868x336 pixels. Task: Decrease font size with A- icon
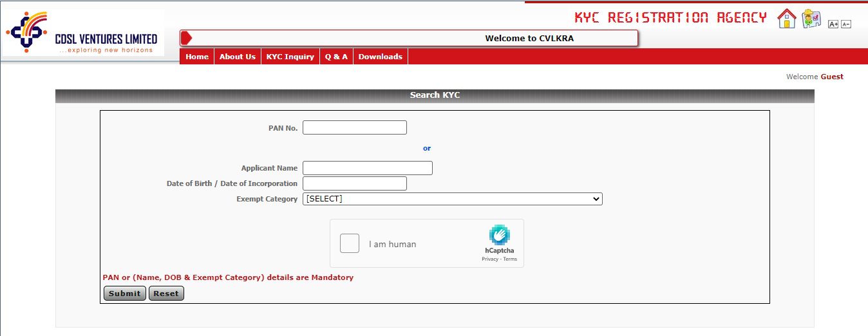coord(846,24)
